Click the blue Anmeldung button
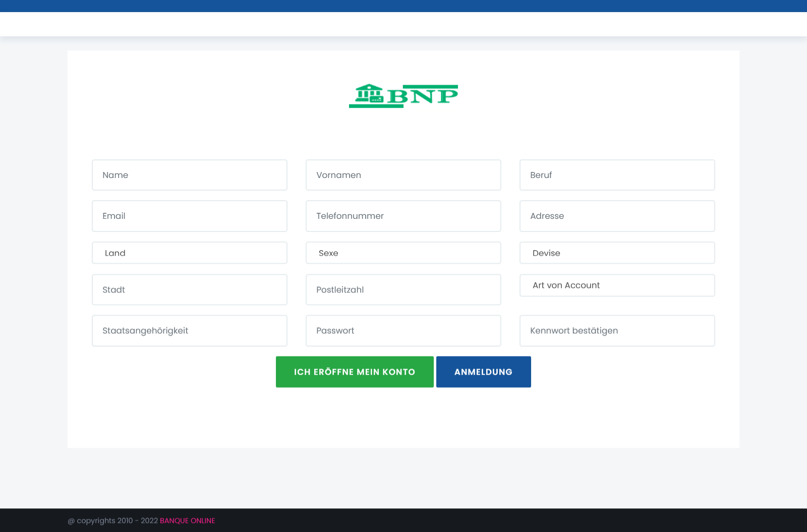Viewport: 807px width, 532px height. click(x=484, y=372)
